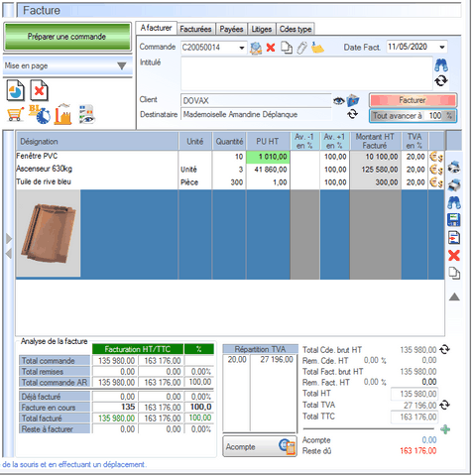473x476 pixels.
Task: Click the second printer icon in right toolbar
Action: click(x=454, y=184)
